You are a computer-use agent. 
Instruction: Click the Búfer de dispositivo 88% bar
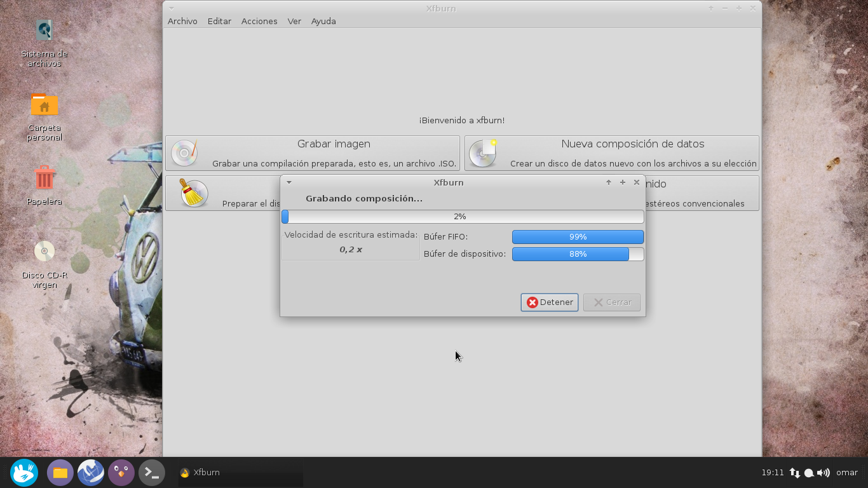pyautogui.click(x=578, y=254)
